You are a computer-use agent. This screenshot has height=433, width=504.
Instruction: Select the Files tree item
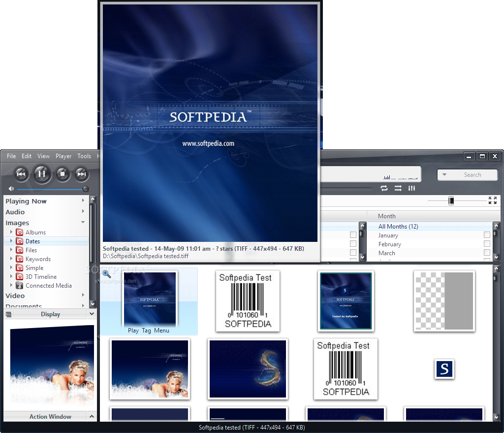(x=31, y=250)
